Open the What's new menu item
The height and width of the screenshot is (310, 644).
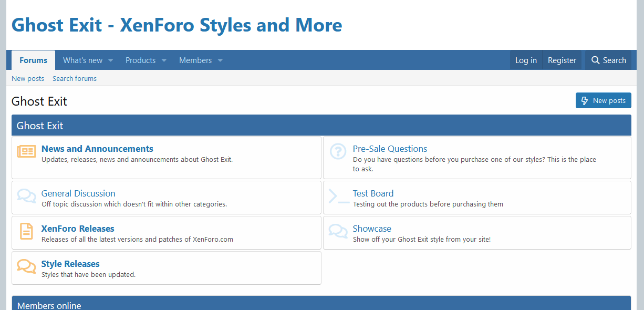pos(82,60)
